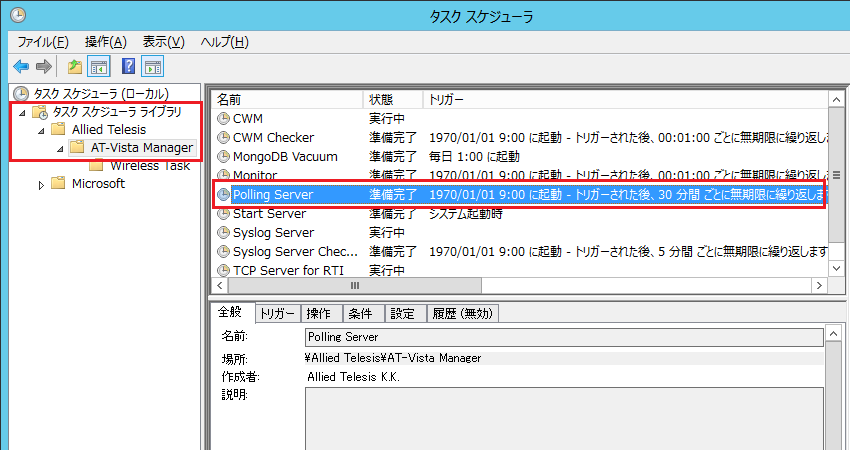This screenshot has width=850, height=450.
Task: Select the MongoDB Vacuum task
Action: coord(520,157)
